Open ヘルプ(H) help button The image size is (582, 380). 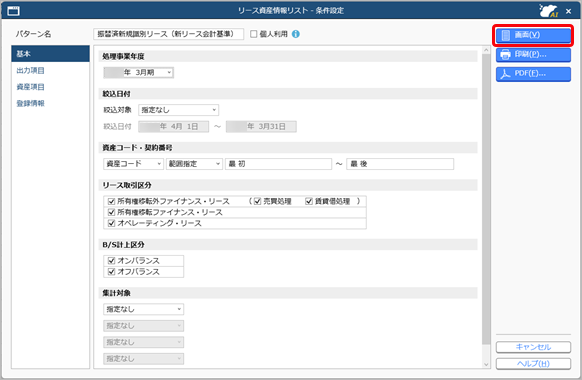pyautogui.click(x=533, y=364)
